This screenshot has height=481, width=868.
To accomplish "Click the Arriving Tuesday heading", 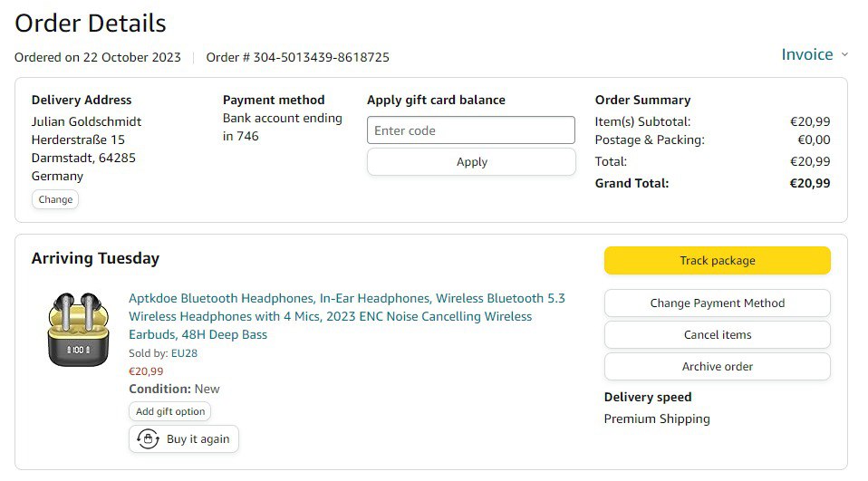I will point(95,258).
